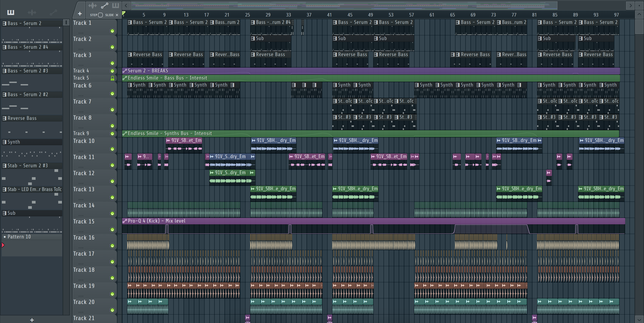The height and width of the screenshot is (323, 644).
Task: Click the Track 6 header
Action: click(x=95, y=89)
